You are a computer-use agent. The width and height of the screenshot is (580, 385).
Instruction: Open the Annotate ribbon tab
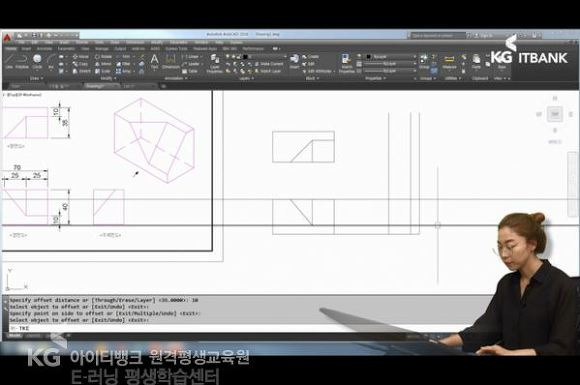click(44, 48)
